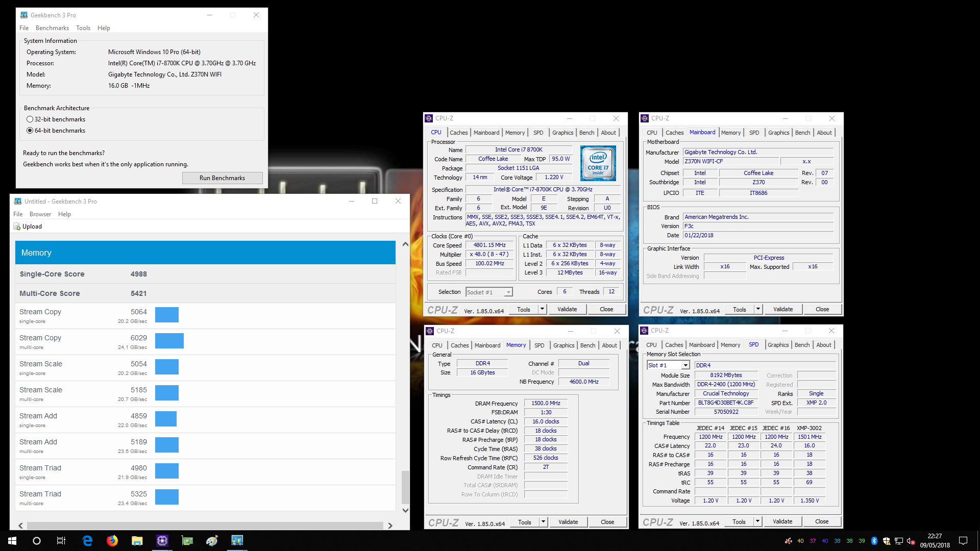Click the network tray icon
The height and width of the screenshot is (551, 980).
[898, 541]
